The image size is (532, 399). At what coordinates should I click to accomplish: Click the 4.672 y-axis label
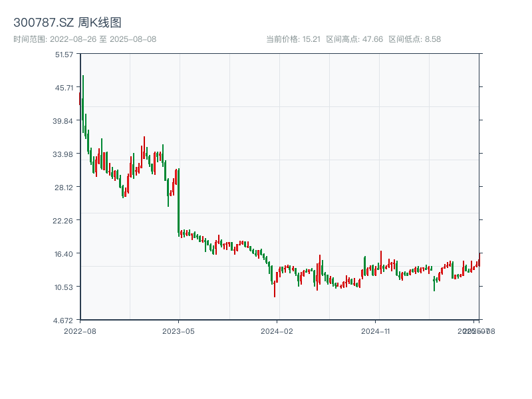pos(64,320)
